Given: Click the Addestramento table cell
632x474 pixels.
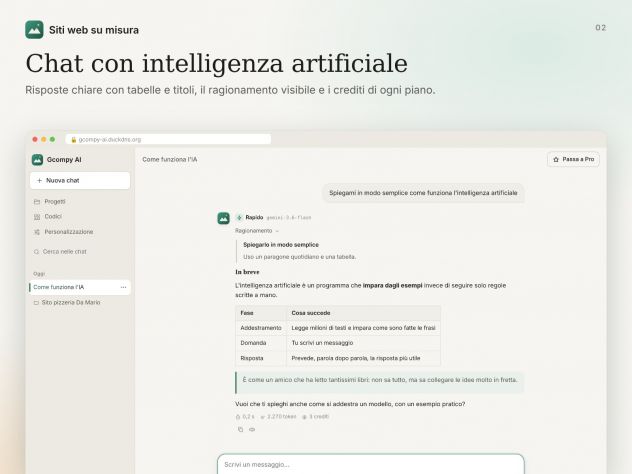Looking at the screenshot, I should click(x=261, y=328).
